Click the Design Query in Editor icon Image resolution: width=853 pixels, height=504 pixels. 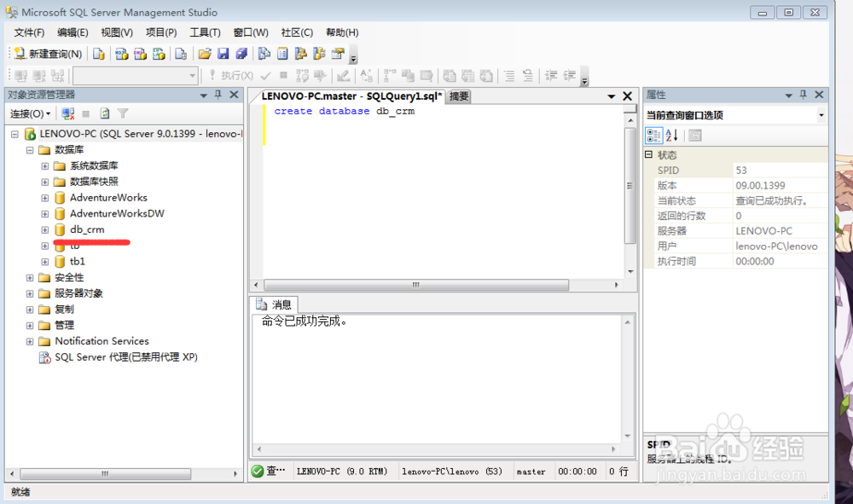[343, 76]
